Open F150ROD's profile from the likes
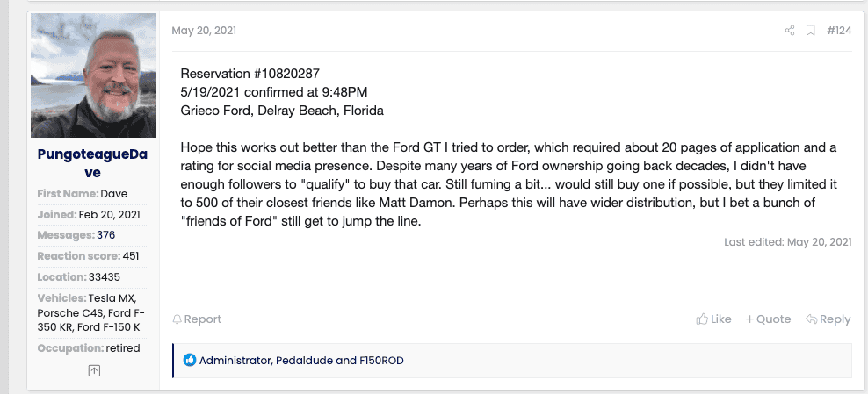Screen dimensions: 868x394 (381, 361)
